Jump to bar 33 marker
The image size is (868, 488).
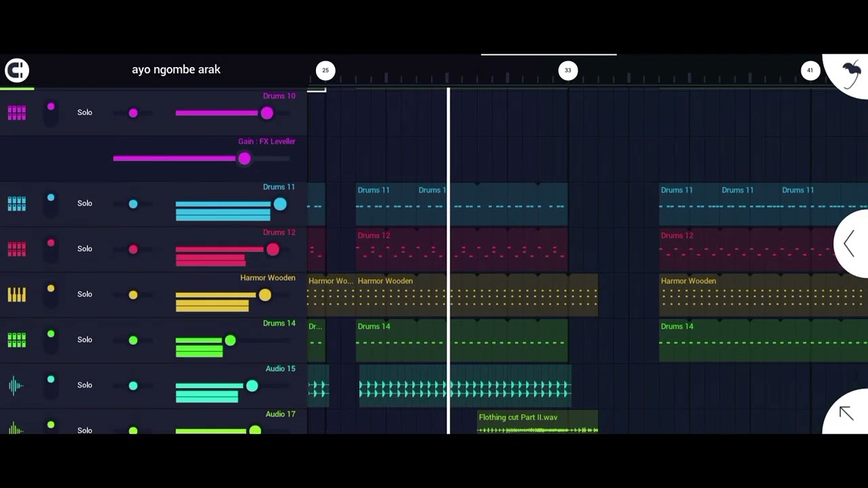568,70
